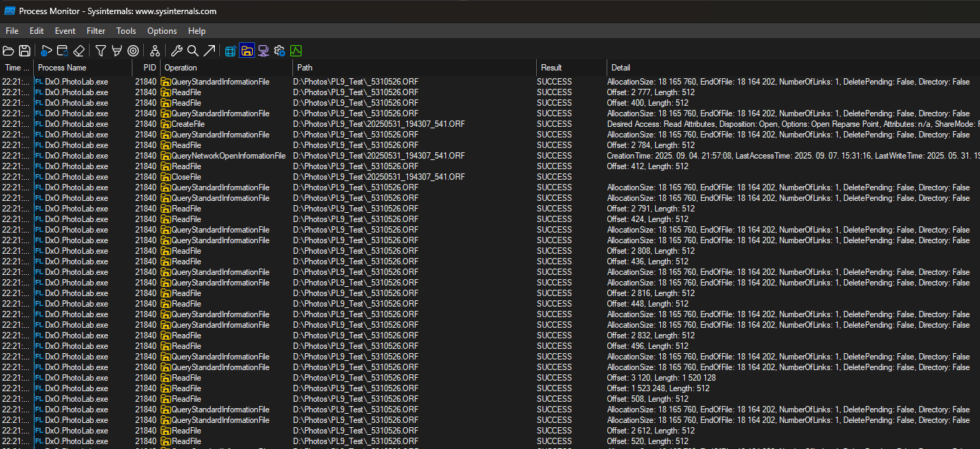Click the Find magnifier icon
This screenshot has height=449, width=980.
(x=192, y=51)
